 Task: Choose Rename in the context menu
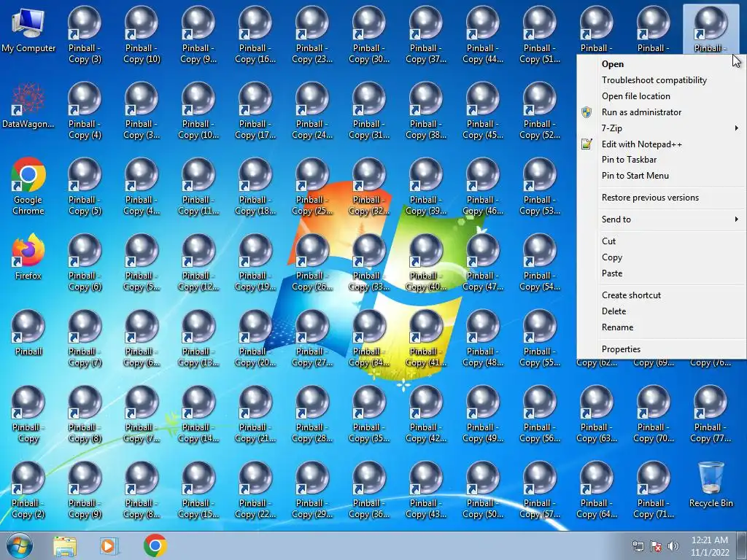coord(661,327)
